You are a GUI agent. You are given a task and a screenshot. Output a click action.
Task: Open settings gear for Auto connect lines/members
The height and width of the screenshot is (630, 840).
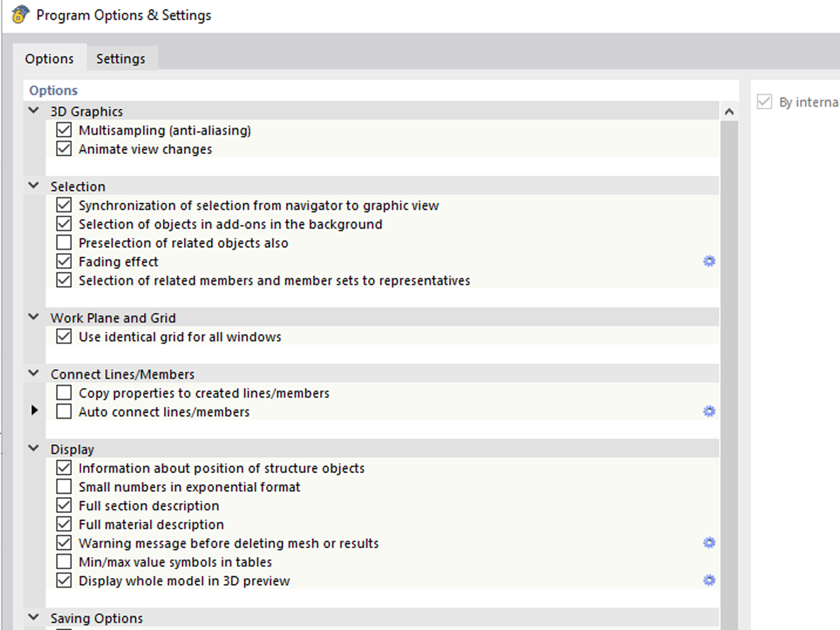point(709,412)
